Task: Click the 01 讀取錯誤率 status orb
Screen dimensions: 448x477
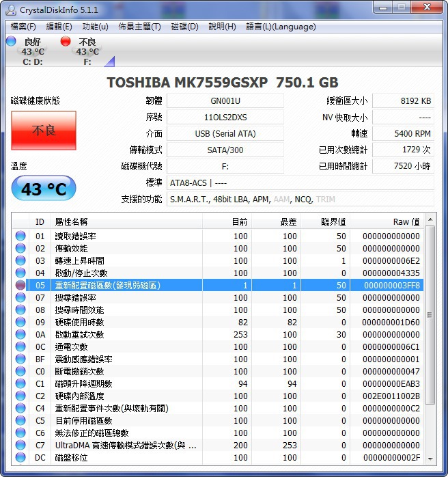Action: pos(20,236)
